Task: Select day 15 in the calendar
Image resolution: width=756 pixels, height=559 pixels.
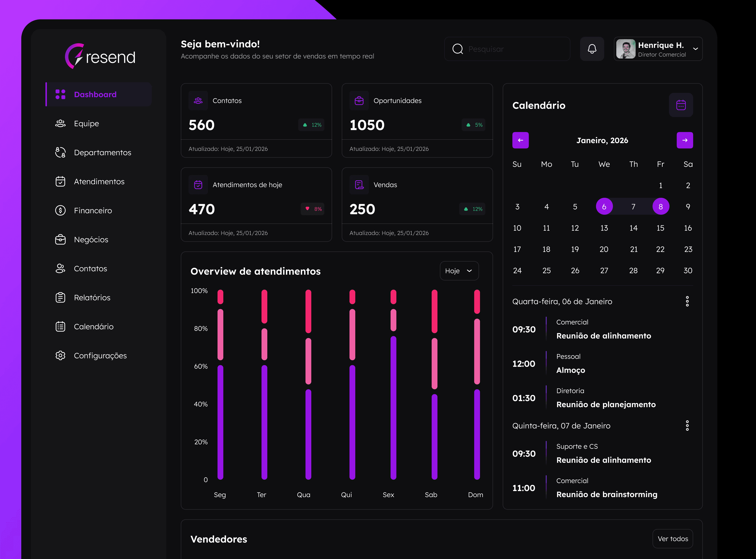Action: (x=660, y=228)
